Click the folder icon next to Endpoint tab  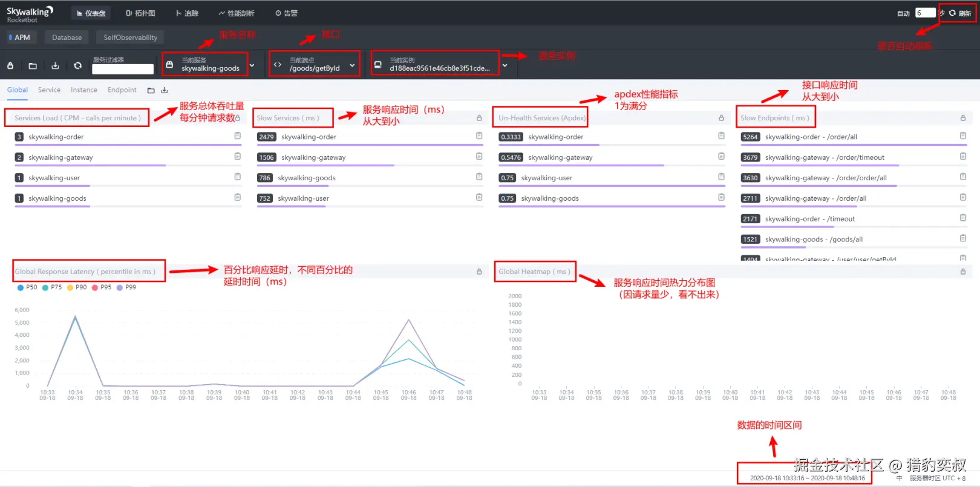(x=151, y=90)
